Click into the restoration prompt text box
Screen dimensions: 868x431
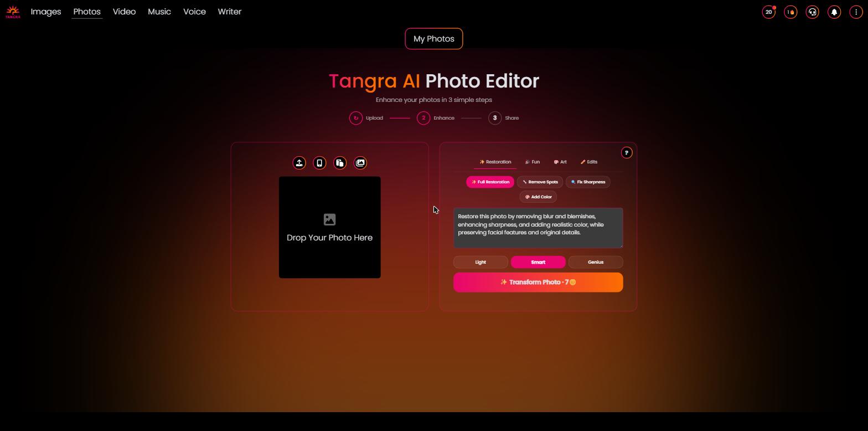(538, 228)
